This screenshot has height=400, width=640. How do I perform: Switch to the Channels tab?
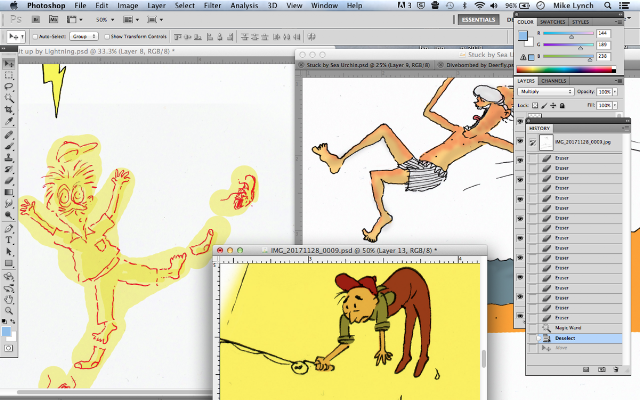click(x=554, y=81)
